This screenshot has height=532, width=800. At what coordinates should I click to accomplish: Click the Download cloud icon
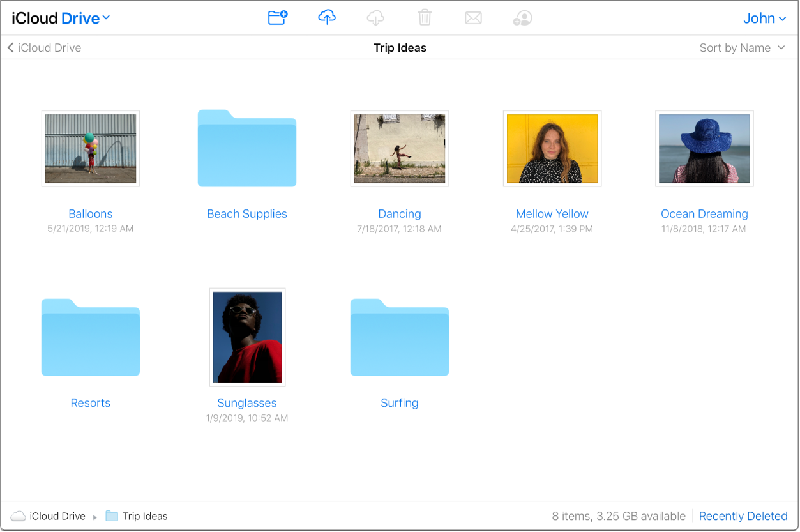click(x=375, y=18)
